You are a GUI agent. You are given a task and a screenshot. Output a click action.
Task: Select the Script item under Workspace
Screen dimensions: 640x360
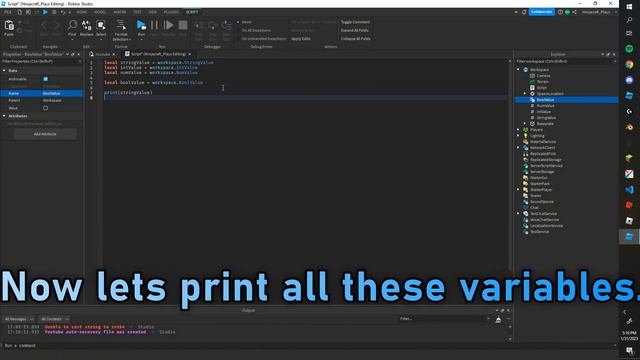pyautogui.click(x=541, y=88)
